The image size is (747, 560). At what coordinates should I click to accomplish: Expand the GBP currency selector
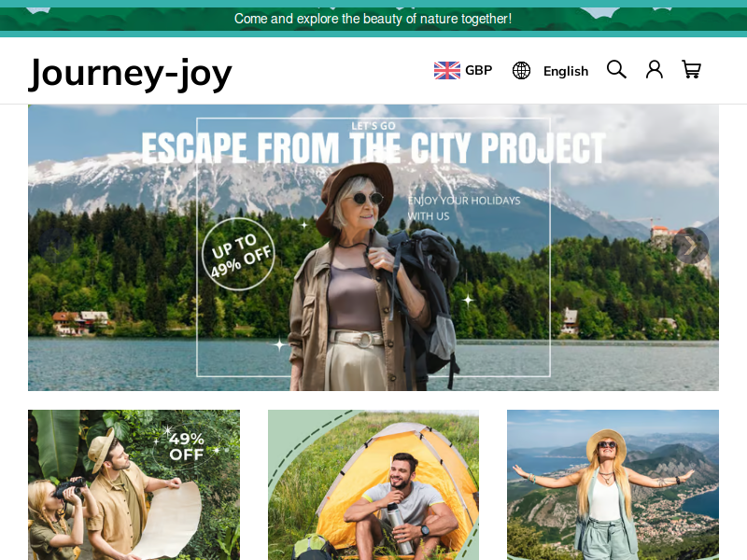point(463,71)
